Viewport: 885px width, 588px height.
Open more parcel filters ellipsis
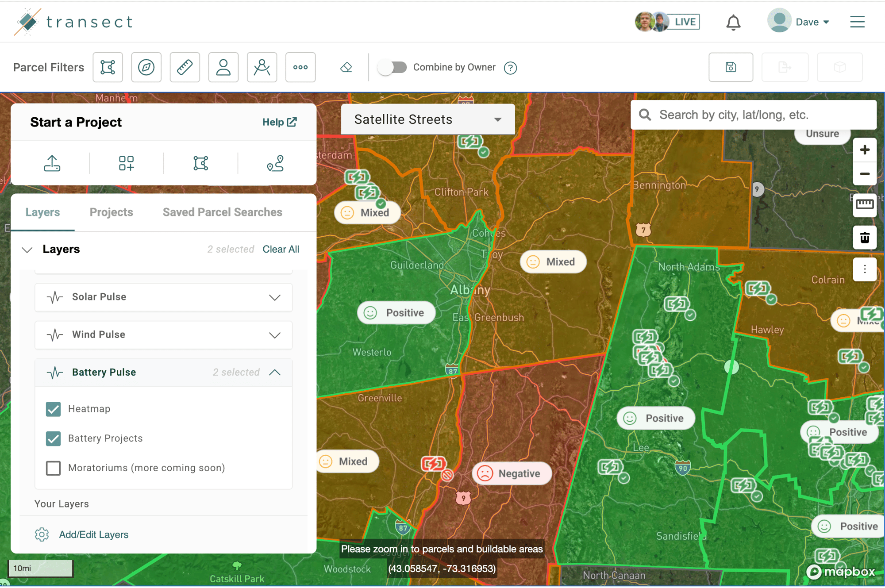(x=300, y=67)
